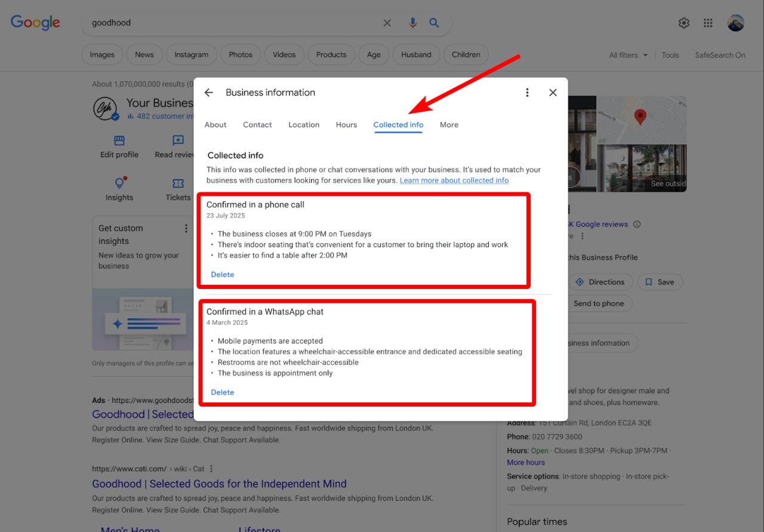Screen dimensions: 764x532
Task: Open the cati.com Goodhood result title
Action: 219,484
